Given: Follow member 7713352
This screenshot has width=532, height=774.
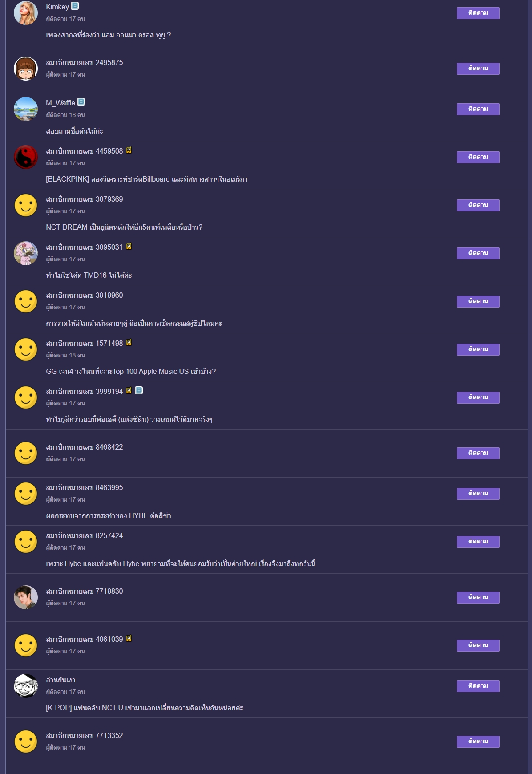Looking at the screenshot, I should 478,742.
